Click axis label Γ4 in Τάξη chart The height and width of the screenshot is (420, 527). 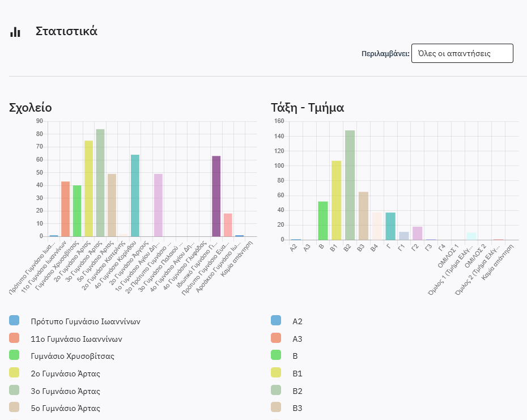441,247
